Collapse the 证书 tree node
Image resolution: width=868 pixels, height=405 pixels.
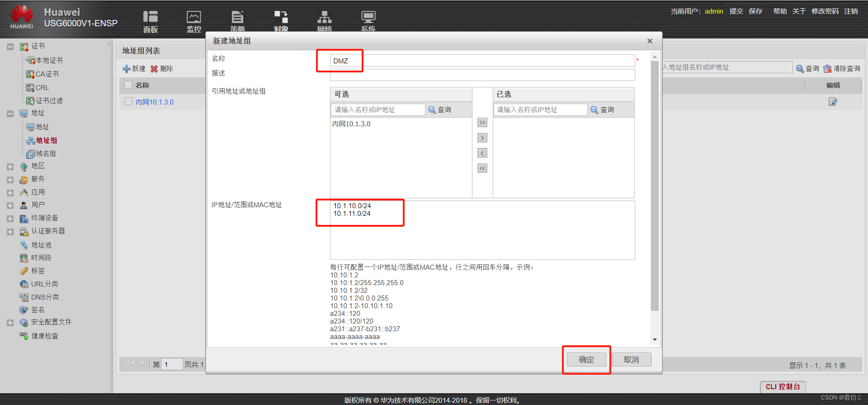tap(10, 46)
